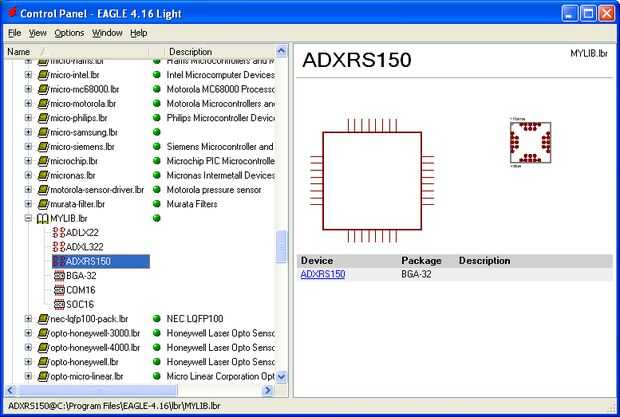Click the micro-mc68000.lbr library book icon

tap(43, 89)
